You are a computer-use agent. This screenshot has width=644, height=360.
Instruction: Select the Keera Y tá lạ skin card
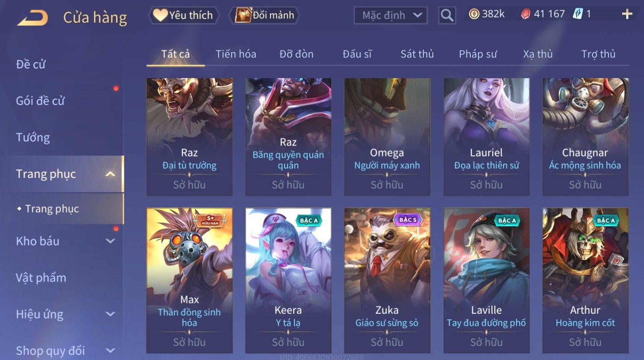coord(288,280)
